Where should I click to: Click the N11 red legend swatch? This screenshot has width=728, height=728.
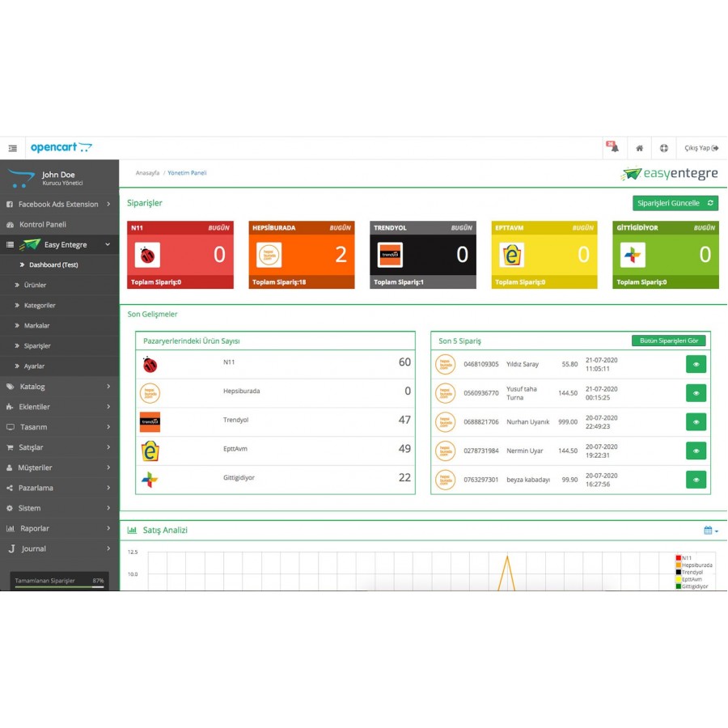click(679, 558)
